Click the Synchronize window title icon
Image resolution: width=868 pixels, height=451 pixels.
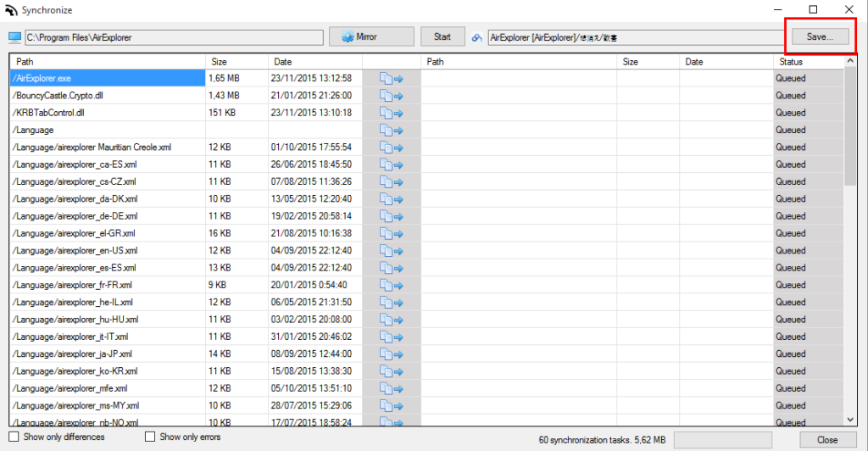[11, 10]
